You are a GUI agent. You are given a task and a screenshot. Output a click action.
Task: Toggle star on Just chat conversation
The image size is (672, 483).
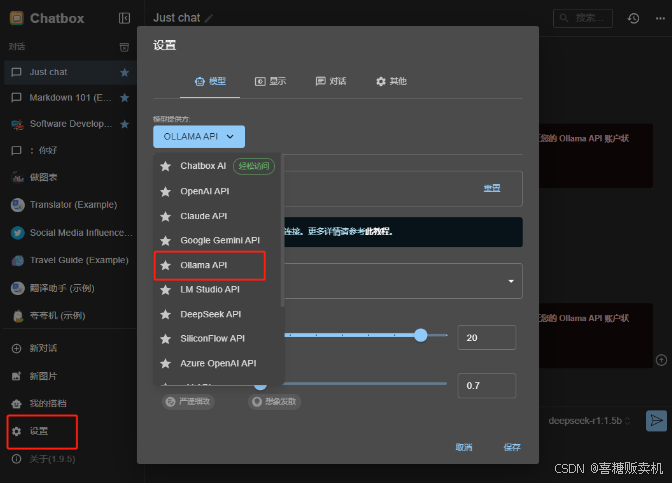[125, 72]
